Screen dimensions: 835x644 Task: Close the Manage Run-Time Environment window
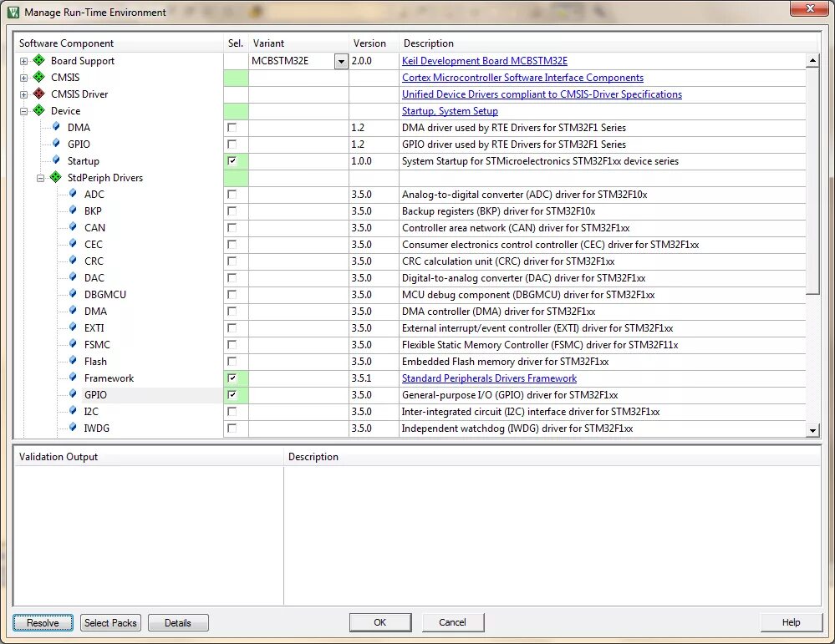(809, 8)
